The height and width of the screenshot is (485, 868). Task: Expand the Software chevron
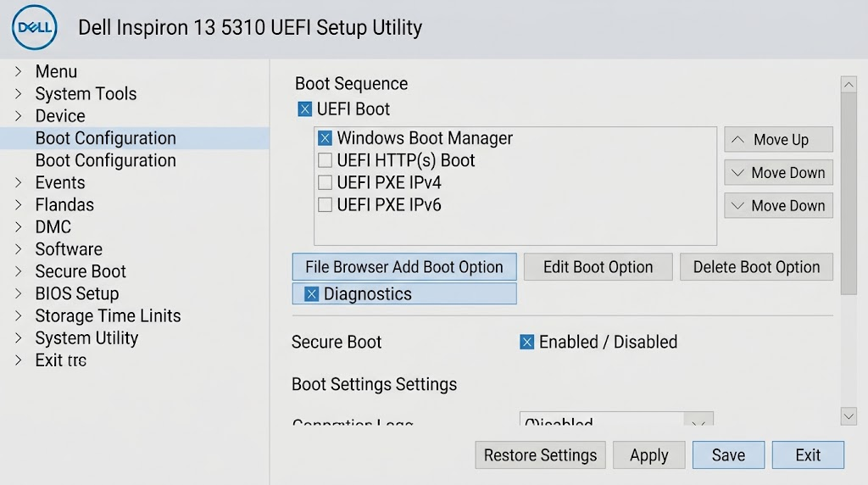(19, 248)
